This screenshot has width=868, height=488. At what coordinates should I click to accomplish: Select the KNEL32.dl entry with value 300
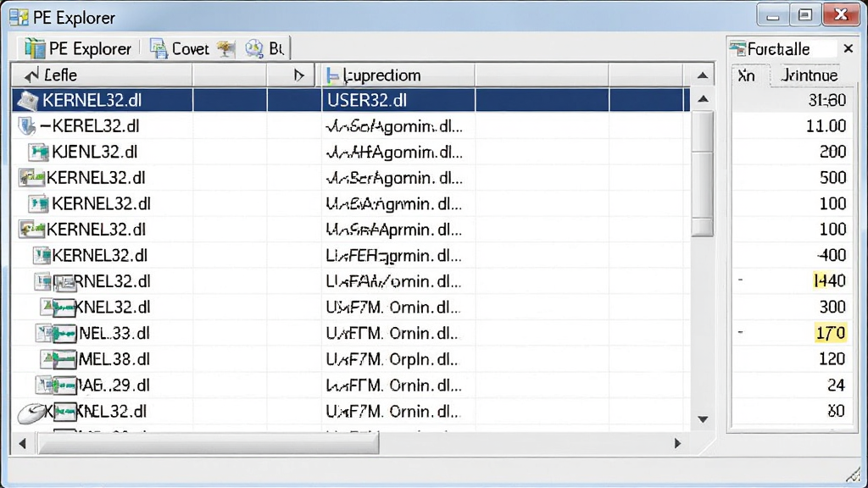click(113, 307)
